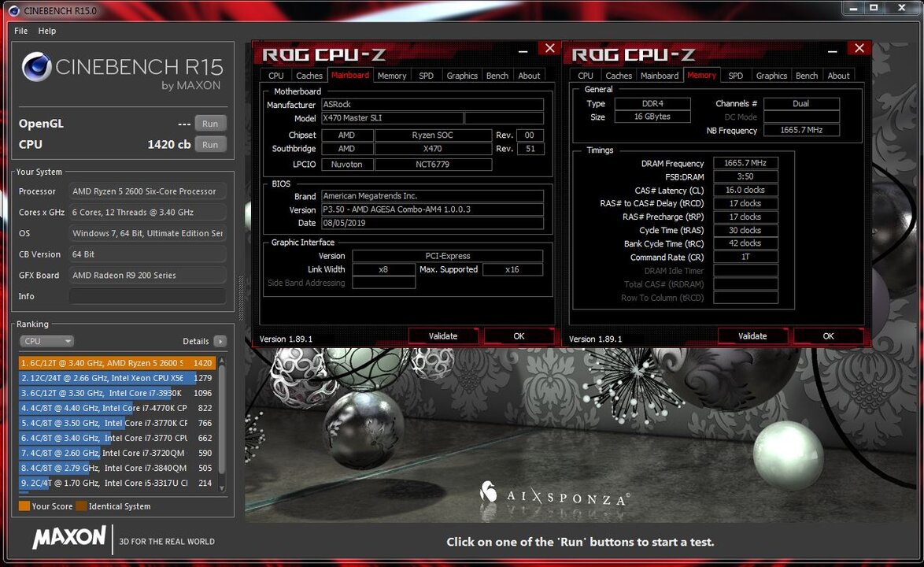
Task: Click motherboard model X470 Master SLI
Action: click(392, 118)
